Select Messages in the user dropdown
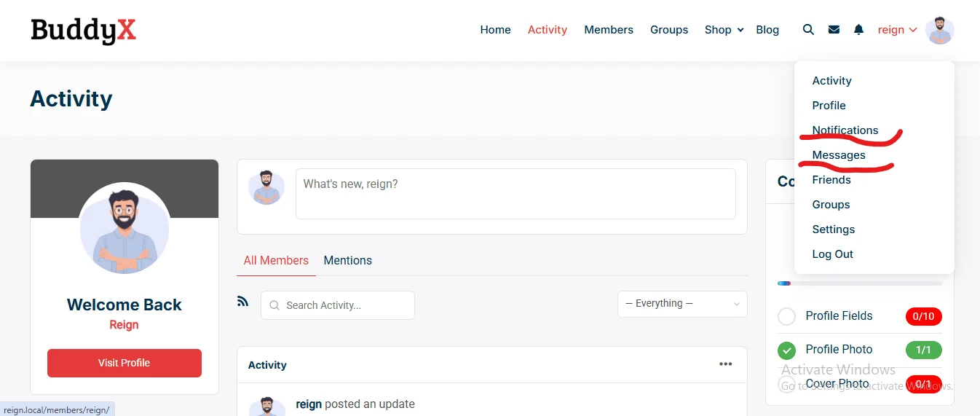This screenshot has height=416, width=980. (839, 155)
